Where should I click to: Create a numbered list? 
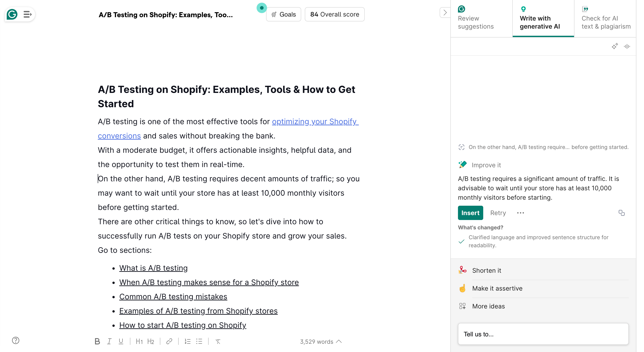[x=188, y=341]
